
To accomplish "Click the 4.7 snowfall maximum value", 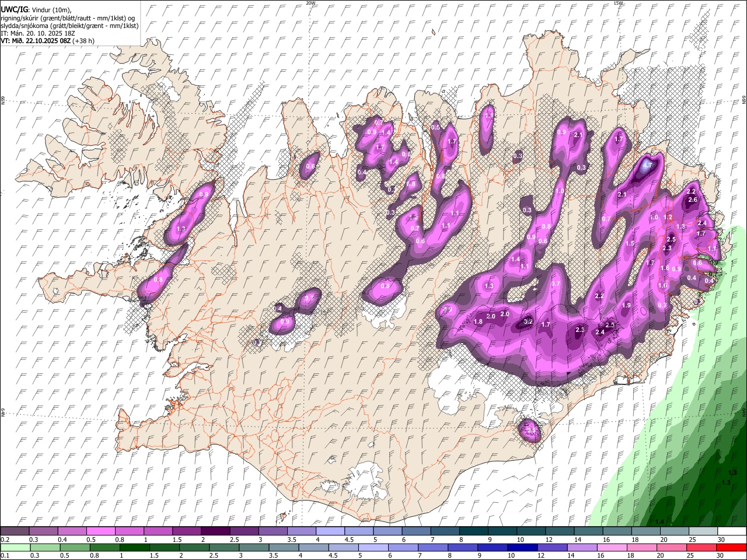I will [x=647, y=165].
